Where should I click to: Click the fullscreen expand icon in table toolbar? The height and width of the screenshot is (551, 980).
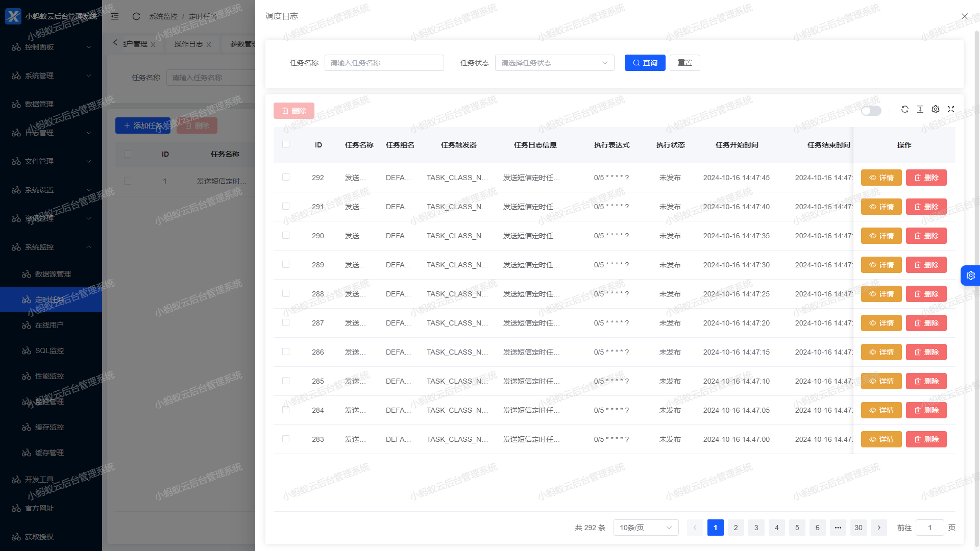pos(950,109)
